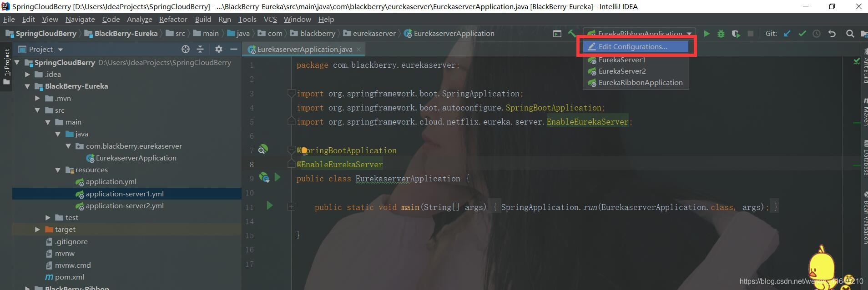Expand the .mvn folder
This screenshot has width=868, height=290.
38,98
